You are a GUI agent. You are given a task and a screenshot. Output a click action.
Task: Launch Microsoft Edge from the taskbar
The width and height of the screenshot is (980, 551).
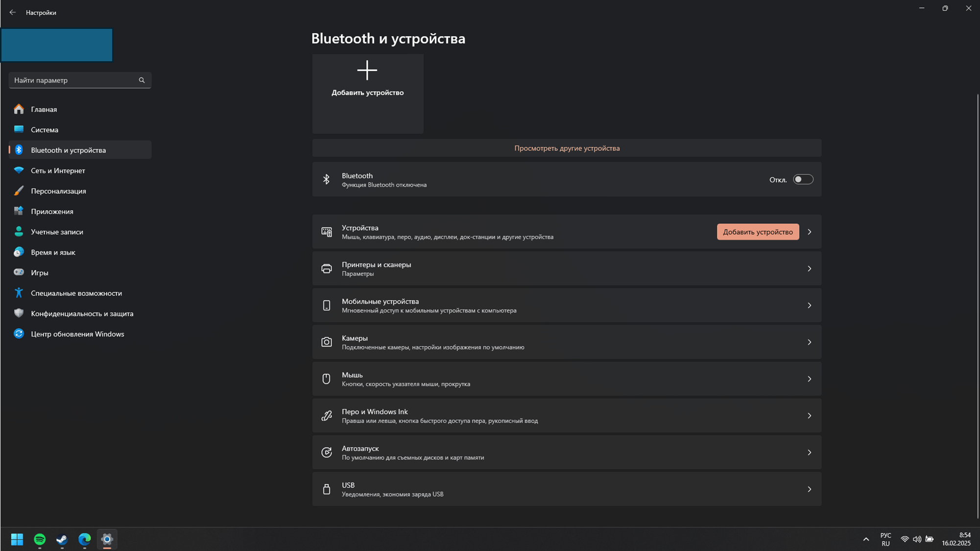(85, 539)
